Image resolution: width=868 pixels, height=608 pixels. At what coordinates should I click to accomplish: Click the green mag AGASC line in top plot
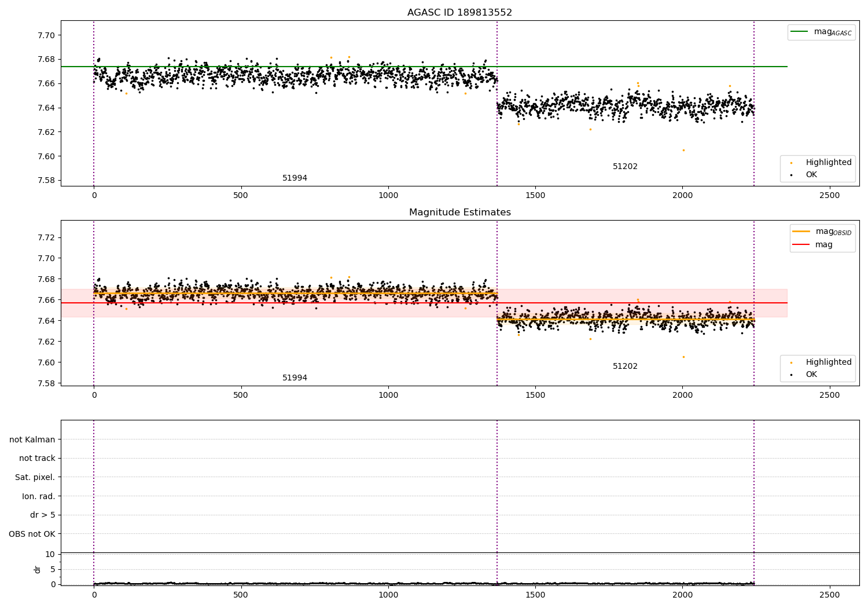(x=424, y=67)
